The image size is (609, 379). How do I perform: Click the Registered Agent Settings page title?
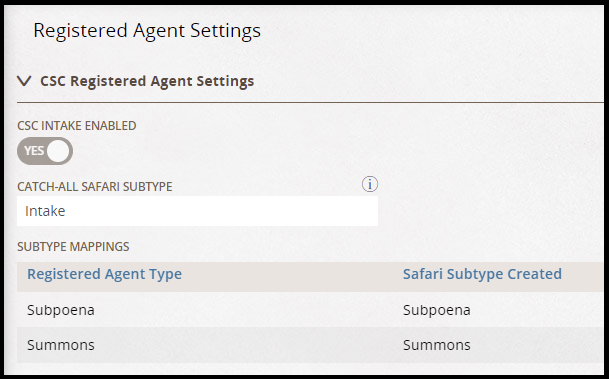coord(147,31)
